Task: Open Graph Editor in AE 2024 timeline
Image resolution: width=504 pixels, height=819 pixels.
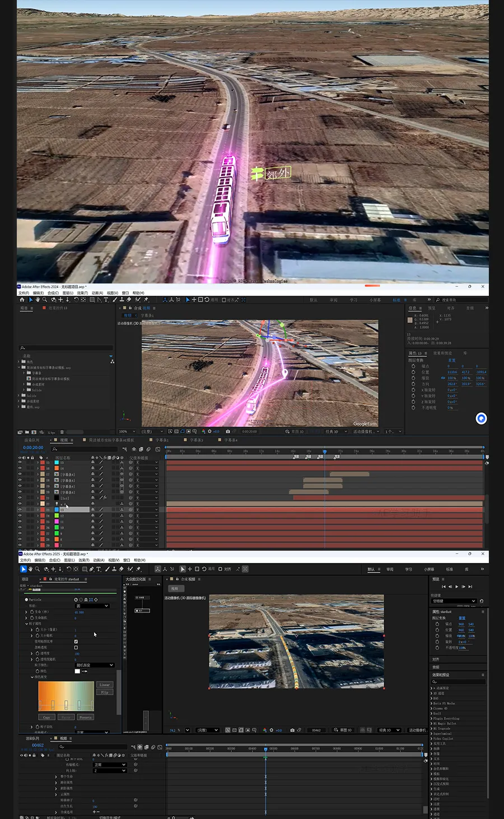Action: (x=158, y=449)
